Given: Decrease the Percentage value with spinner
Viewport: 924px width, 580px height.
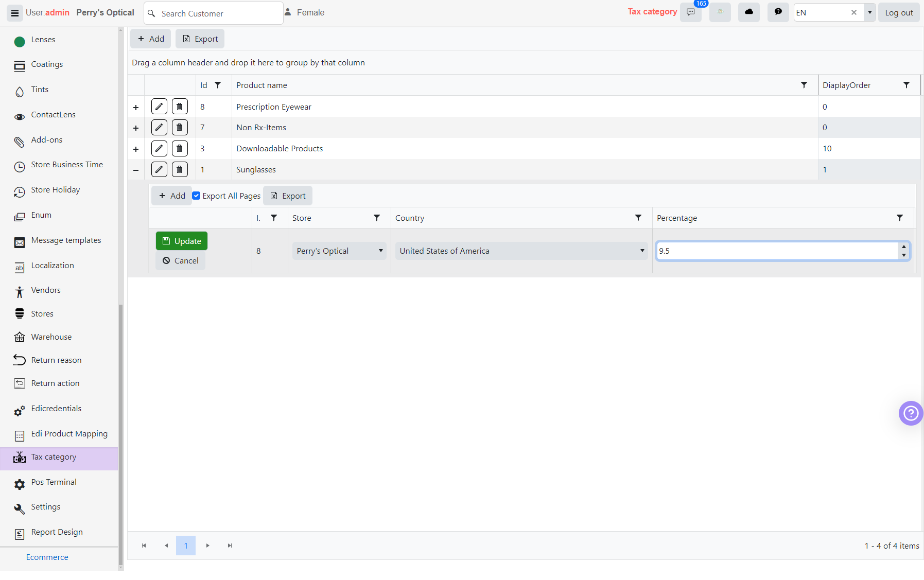Looking at the screenshot, I should coord(904,255).
